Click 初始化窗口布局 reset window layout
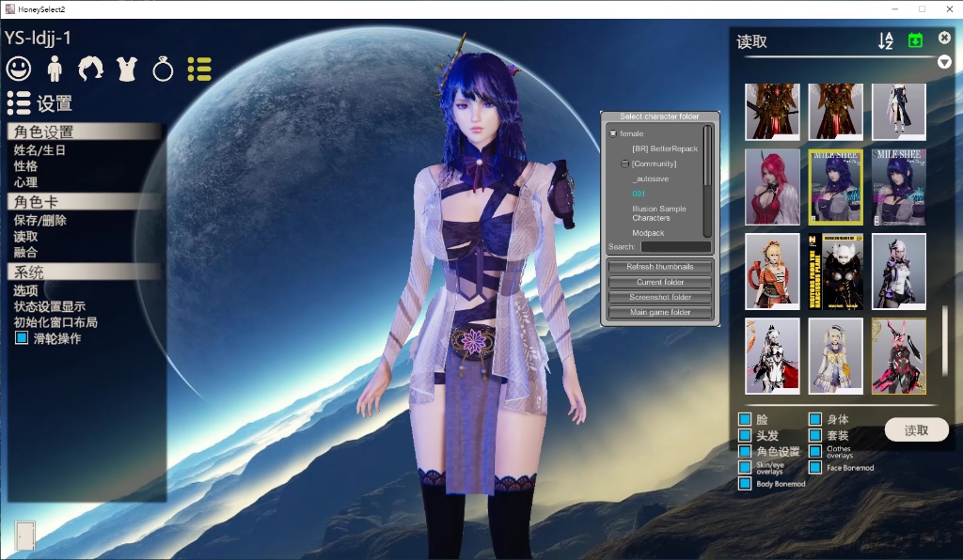Viewport: 963px width, 560px height. (55, 322)
